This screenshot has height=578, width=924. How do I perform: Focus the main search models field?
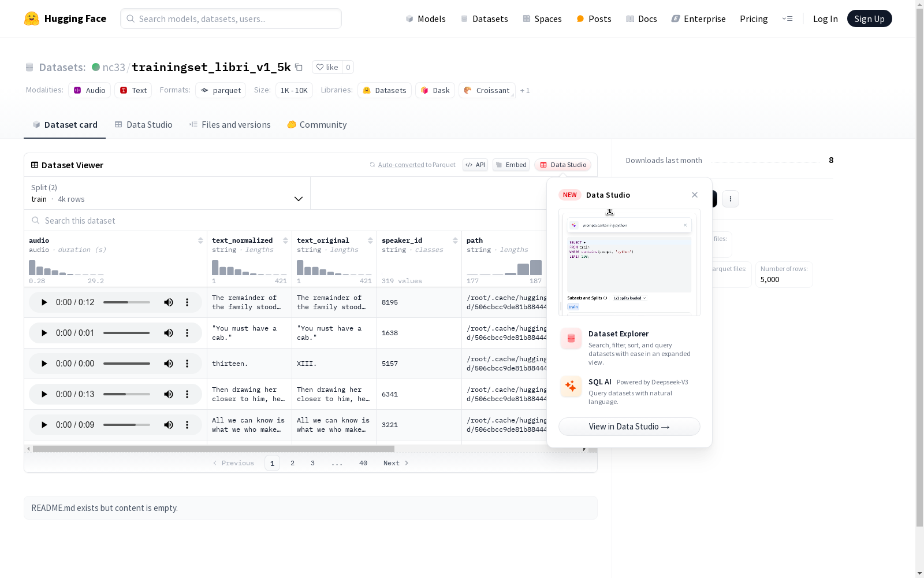coord(231,18)
